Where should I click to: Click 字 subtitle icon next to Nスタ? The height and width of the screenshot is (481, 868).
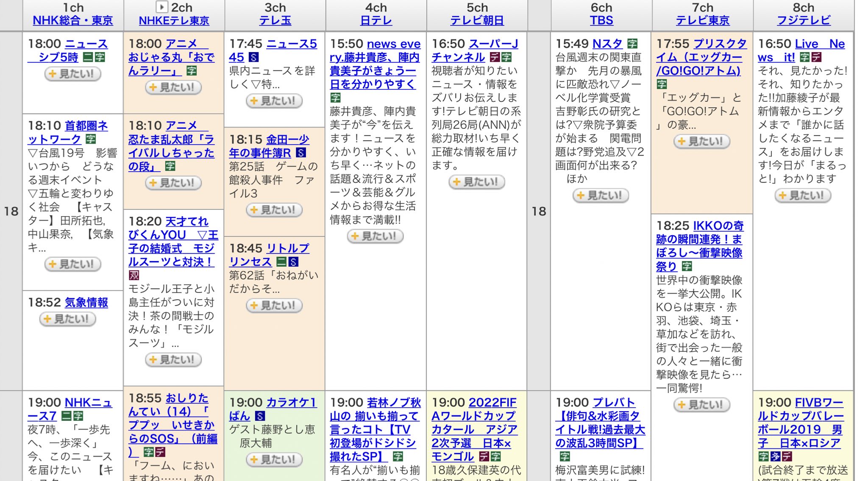(x=632, y=44)
